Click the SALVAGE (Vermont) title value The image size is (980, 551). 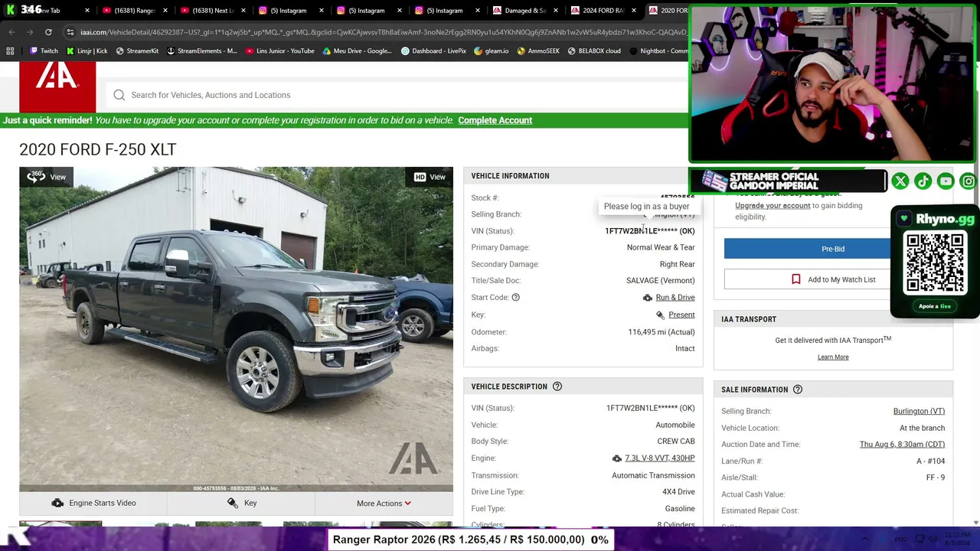click(661, 281)
